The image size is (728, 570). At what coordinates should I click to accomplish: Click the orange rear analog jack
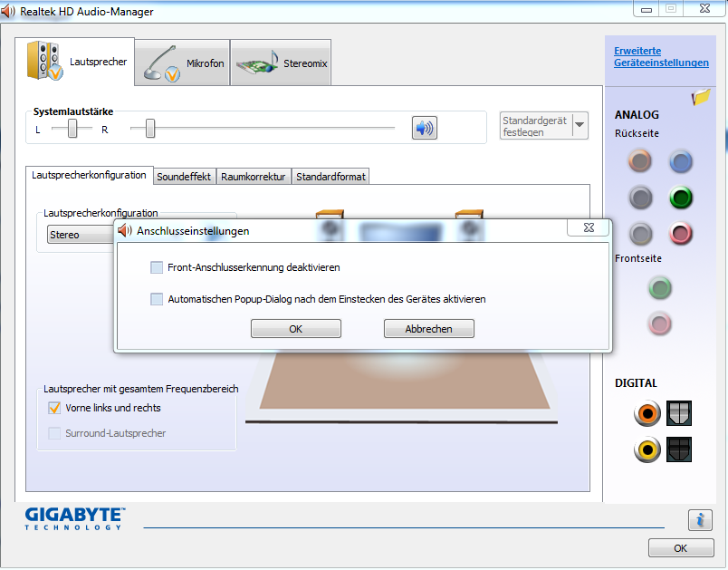(640, 161)
